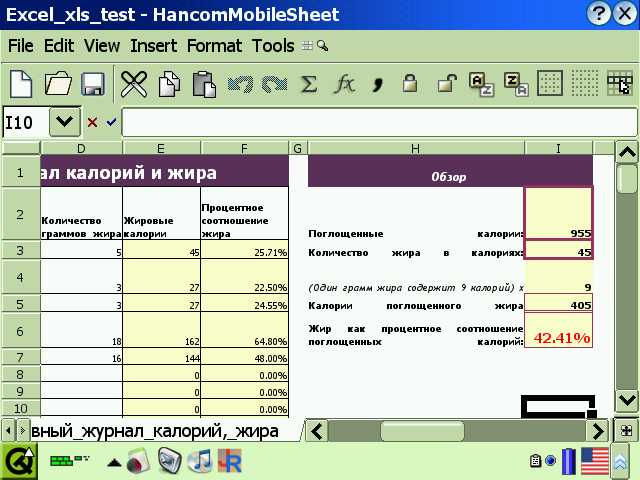Open the Edit menu
Image resolution: width=640 pixels, height=480 pixels.
pos(59,45)
